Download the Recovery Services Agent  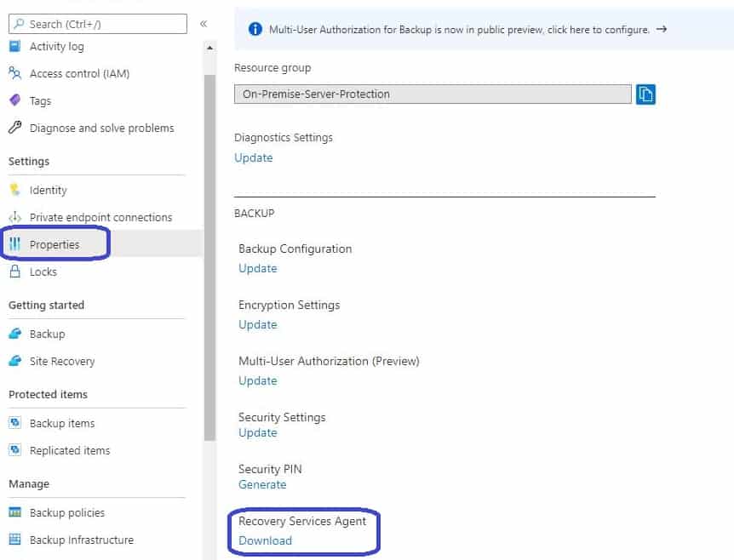265,540
